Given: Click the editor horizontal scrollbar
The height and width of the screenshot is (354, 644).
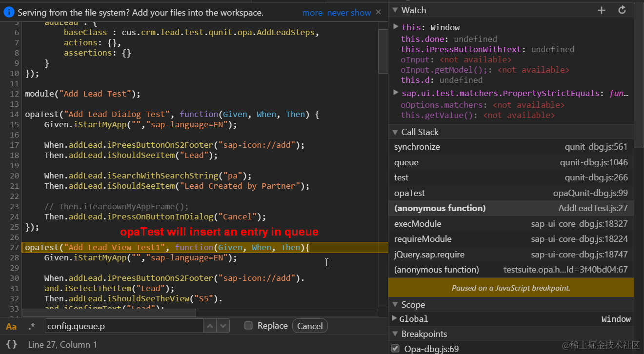Looking at the screenshot, I should coord(109,313).
